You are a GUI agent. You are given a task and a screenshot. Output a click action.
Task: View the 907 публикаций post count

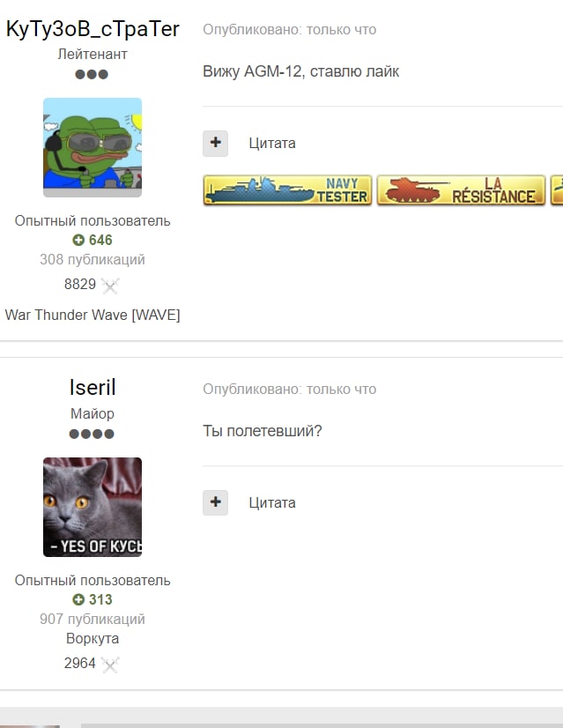[93, 619]
